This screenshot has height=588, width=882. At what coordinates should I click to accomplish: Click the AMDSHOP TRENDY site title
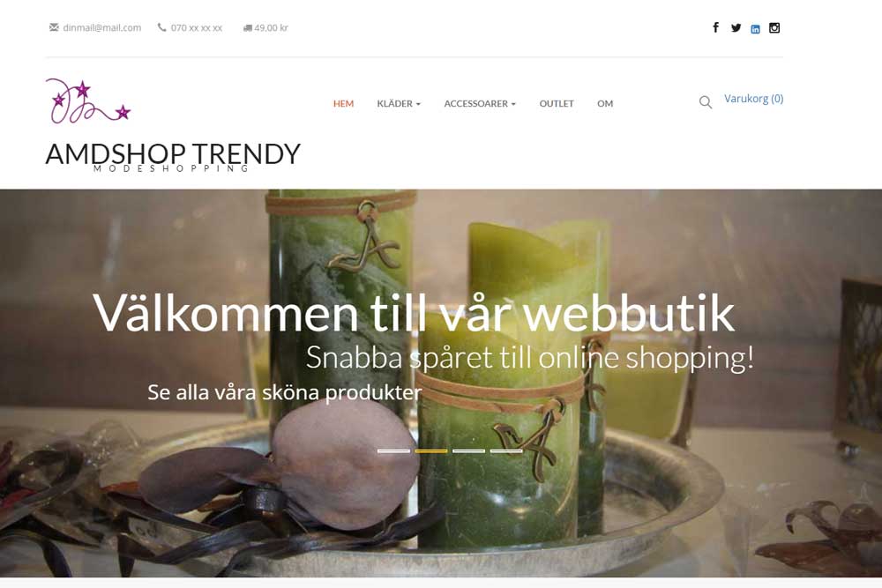(173, 153)
